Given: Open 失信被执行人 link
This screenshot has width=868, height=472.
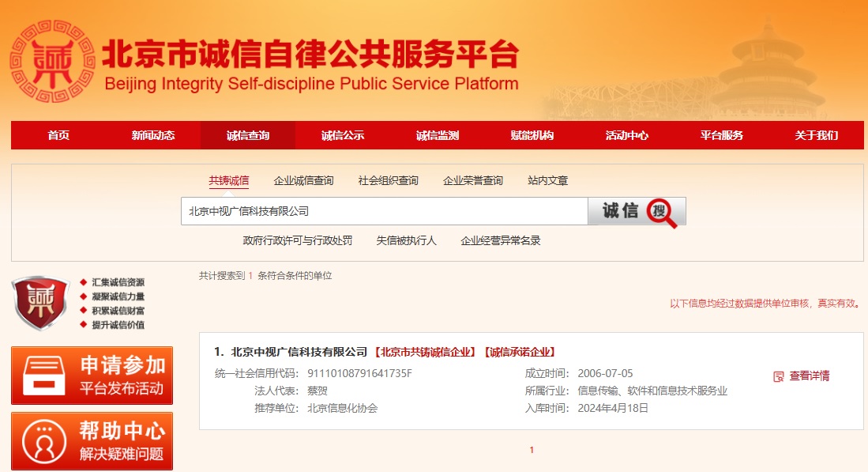Looking at the screenshot, I should pyautogui.click(x=406, y=241).
